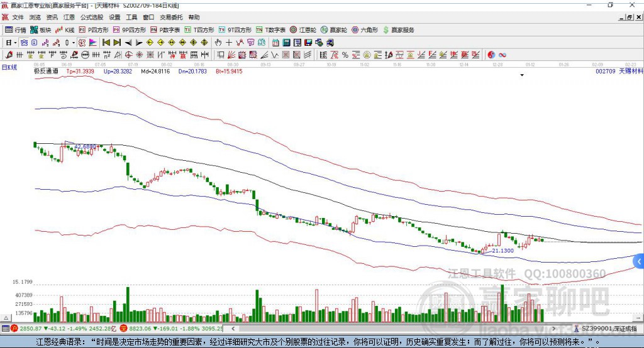
Task: Click the red-blue yin-yang icon
Action: coord(491,55)
